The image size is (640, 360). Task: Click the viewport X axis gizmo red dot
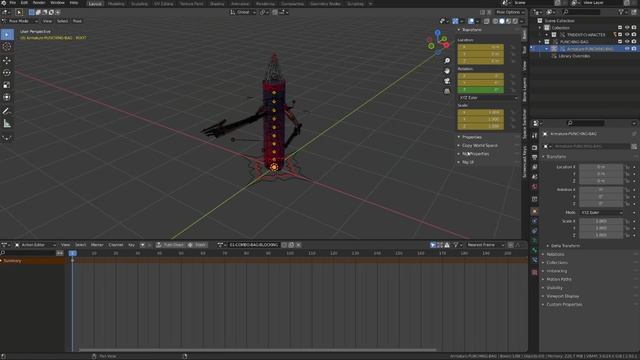(x=446, y=45)
